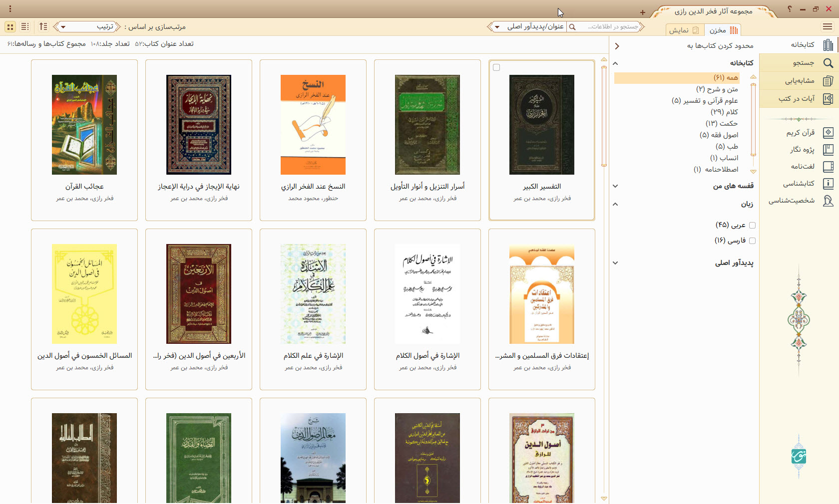Click the teal Noor logo icon
The image size is (839, 504).
point(799,456)
